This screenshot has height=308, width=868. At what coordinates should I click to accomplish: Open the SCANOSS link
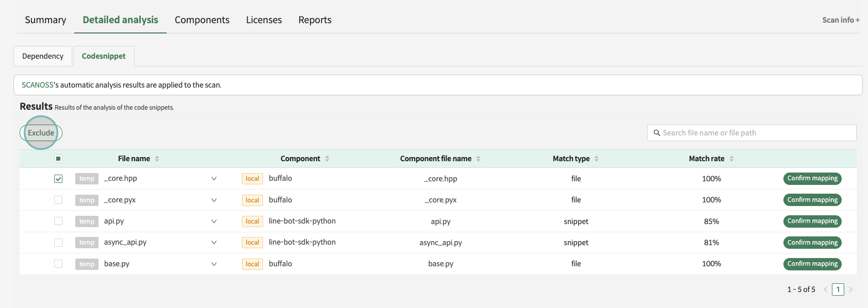pyautogui.click(x=38, y=85)
